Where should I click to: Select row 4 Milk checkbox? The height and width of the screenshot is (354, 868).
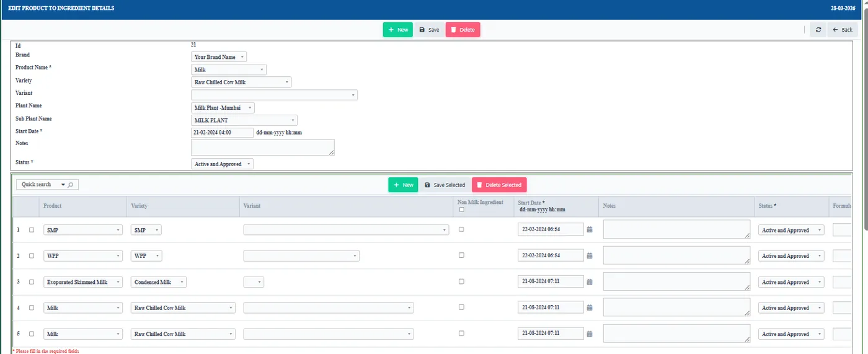(x=32, y=308)
